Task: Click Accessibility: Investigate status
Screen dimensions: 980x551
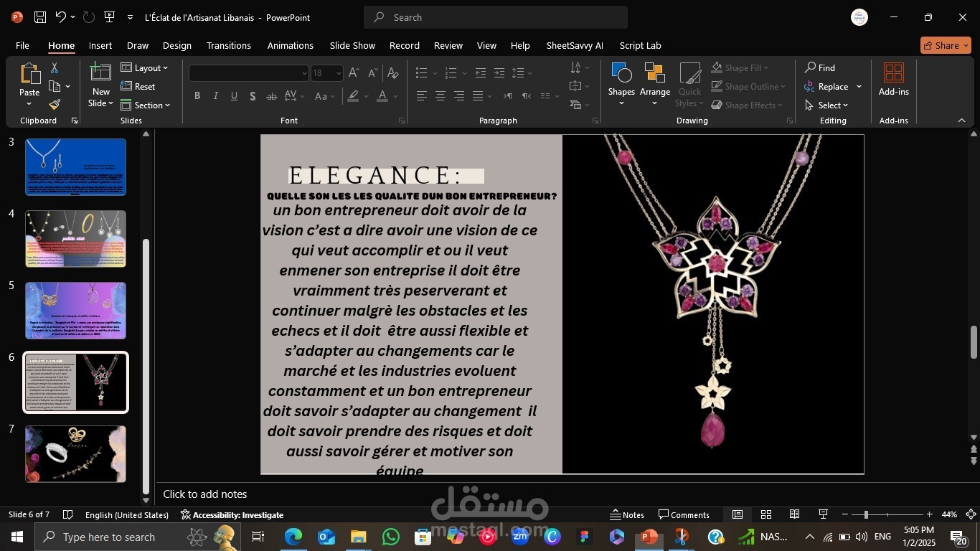Action: (x=232, y=515)
